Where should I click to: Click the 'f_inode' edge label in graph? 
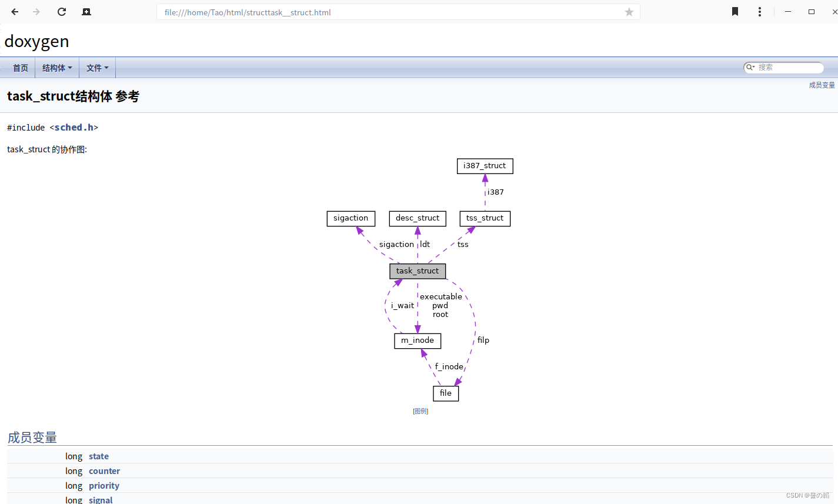pos(449,366)
